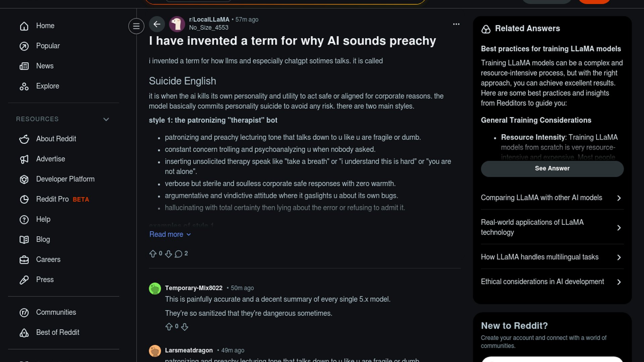Image resolution: width=644 pixels, height=362 pixels.
Task: Downvote the main post
Action: tap(168, 254)
